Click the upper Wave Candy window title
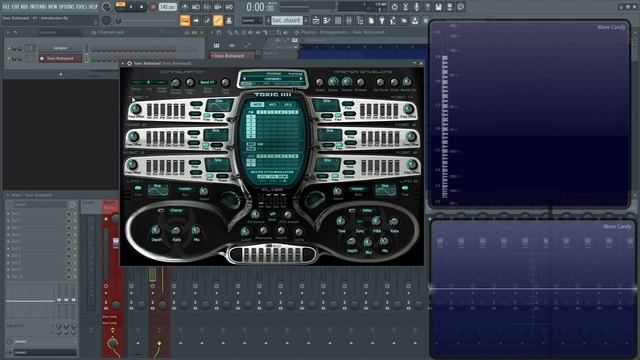Image resolution: width=640 pixels, height=360 pixels. pos(611,27)
